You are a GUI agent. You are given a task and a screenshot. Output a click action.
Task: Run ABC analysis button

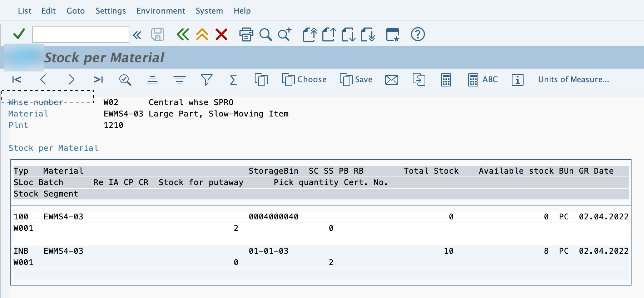pos(483,80)
